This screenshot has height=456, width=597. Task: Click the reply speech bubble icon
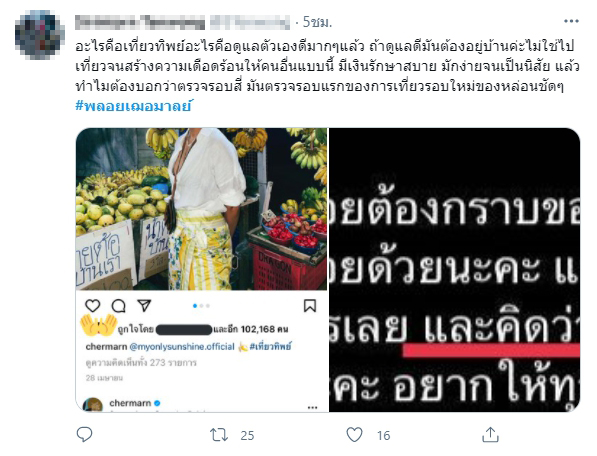pyautogui.click(x=85, y=434)
